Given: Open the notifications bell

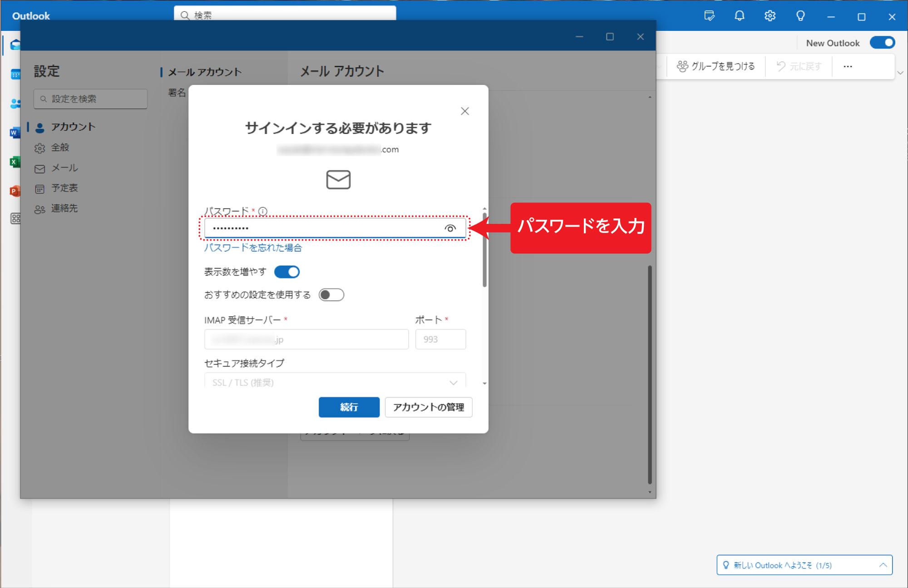Looking at the screenshot, I should (x=739, y=16).
